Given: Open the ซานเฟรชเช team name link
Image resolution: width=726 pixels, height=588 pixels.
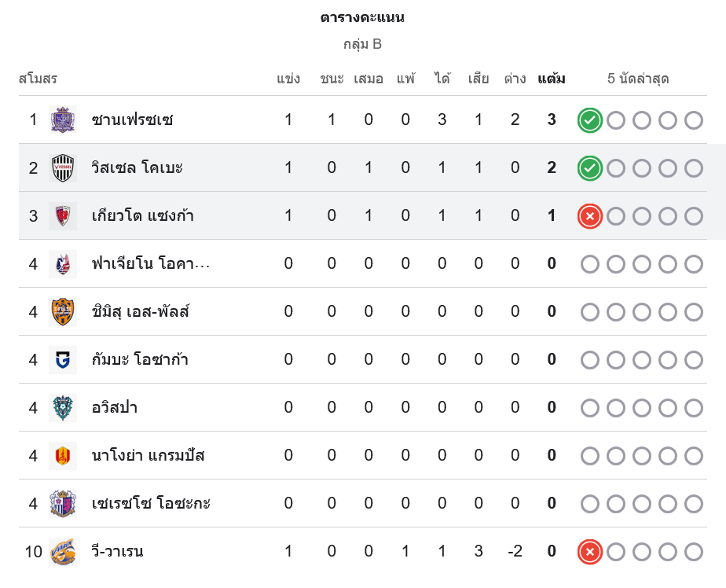Looking at the screenshot, I should (132, 119).
